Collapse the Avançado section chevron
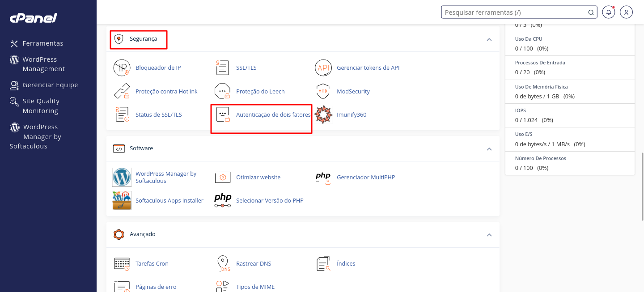 point(489,235)
